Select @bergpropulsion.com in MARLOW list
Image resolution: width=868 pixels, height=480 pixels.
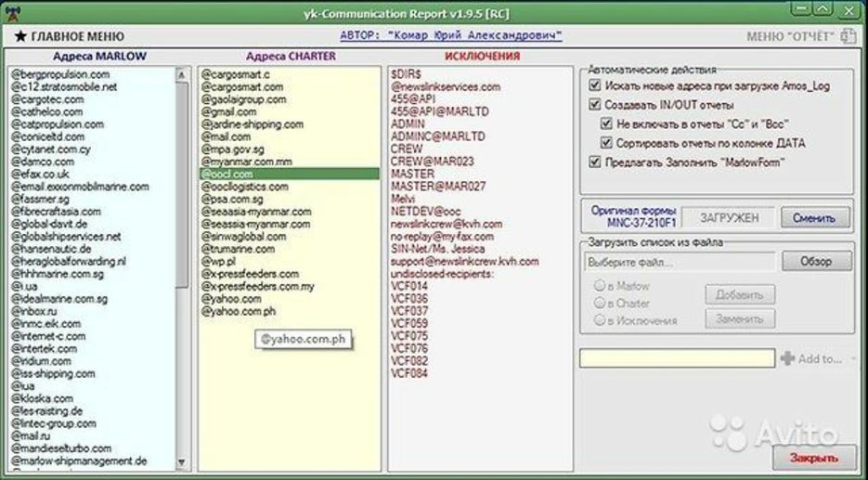(60, 74)
